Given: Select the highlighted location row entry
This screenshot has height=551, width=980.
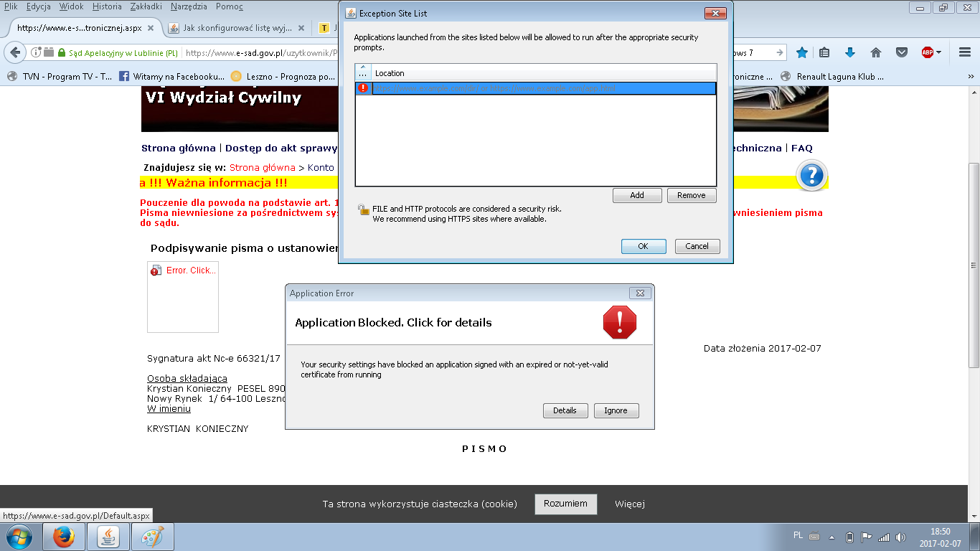Looking at the screenshot, I should [535, 88].
